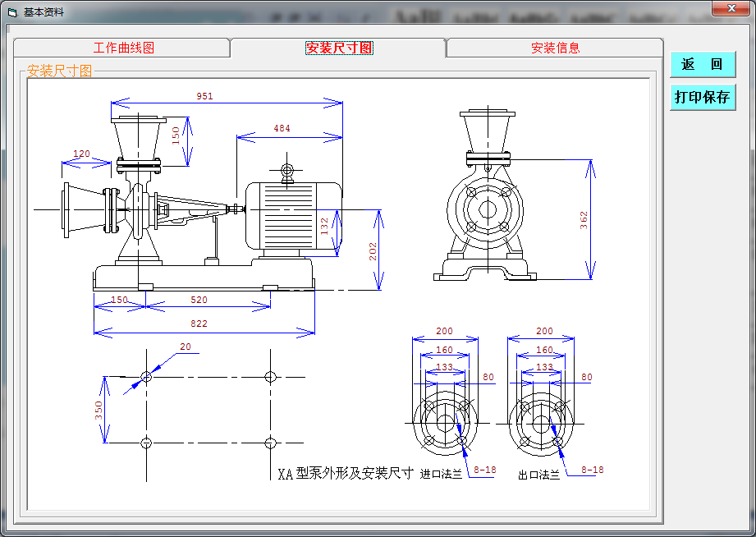This screenshot has width=756, height=537.
Task: Open the 安装信息 tab
Action: (556, 48)
